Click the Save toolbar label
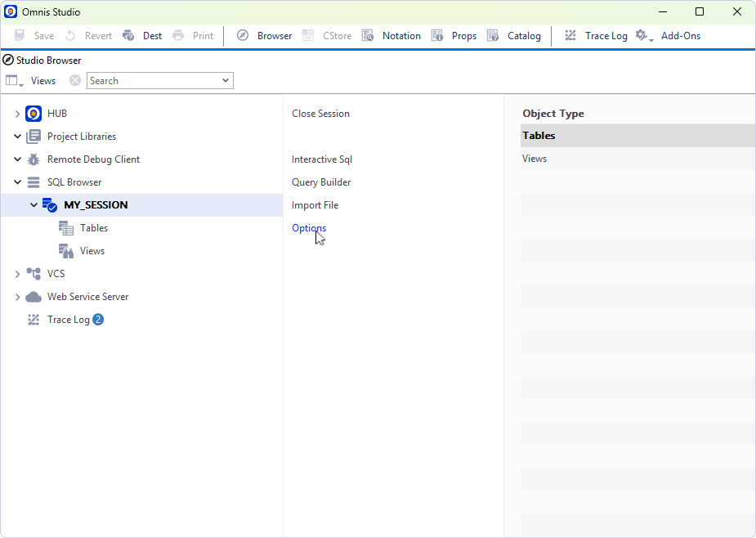 click(44, 36)
